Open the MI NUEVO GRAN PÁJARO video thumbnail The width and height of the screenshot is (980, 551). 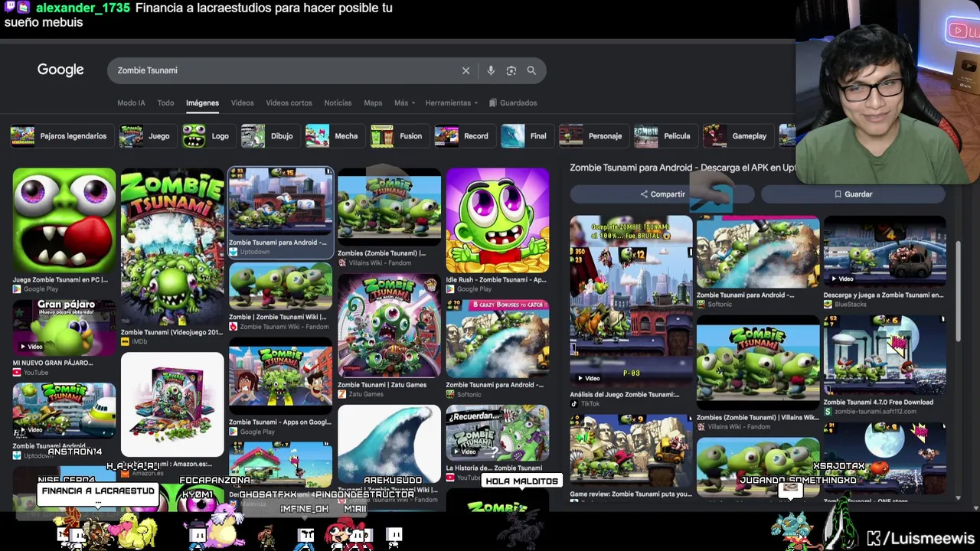tap(64, 328)
